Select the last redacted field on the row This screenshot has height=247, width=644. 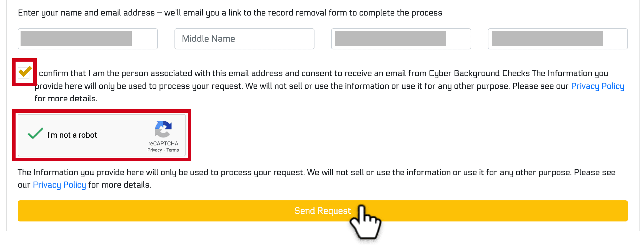tap(558, 39)
